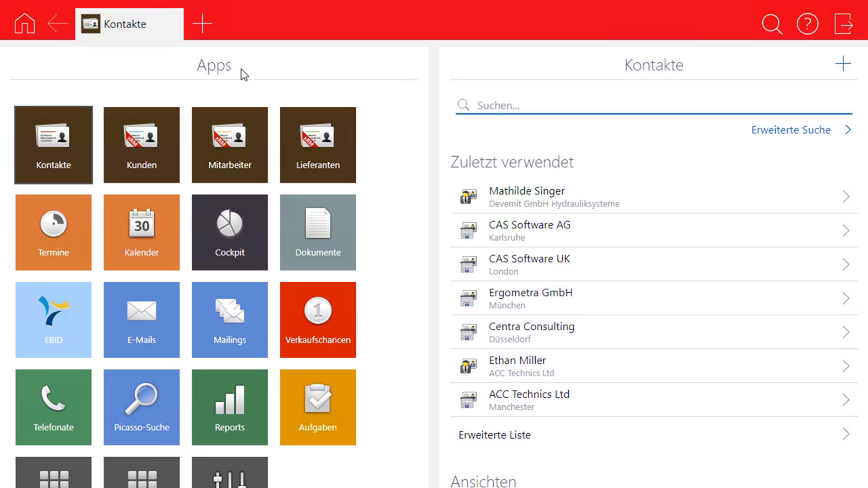Open global search magnifier icon
The height and width of the screenshot is (488, 868).
coord(772,24)
